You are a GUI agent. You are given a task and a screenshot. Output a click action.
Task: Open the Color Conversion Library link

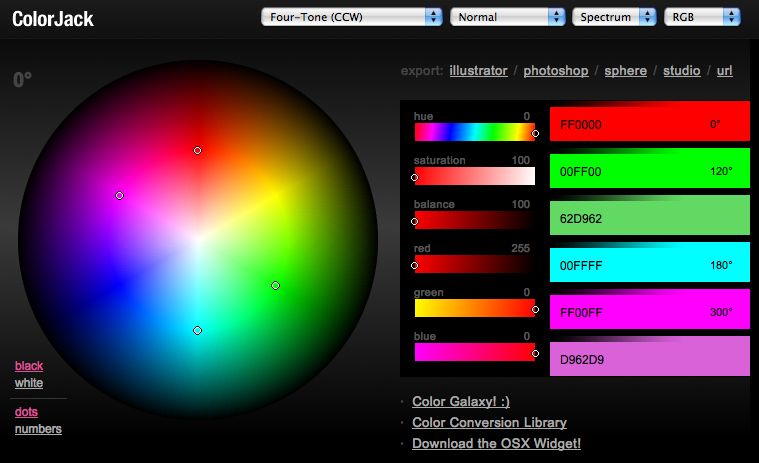(x=489, y=423)
